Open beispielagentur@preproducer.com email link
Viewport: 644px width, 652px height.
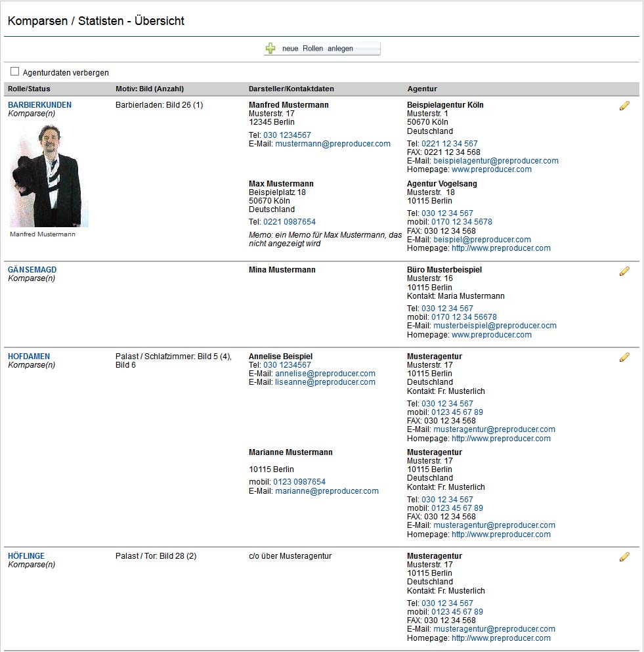point(496,161)
